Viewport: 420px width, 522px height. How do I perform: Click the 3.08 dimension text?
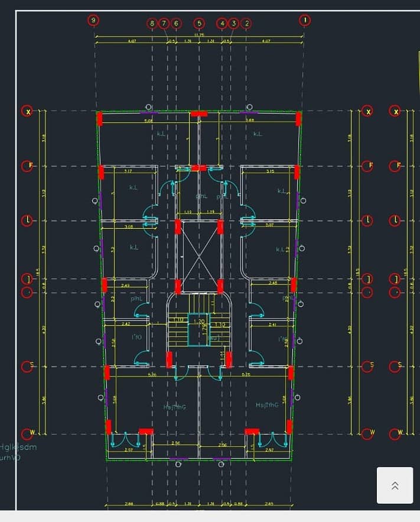tap(129, 226)
